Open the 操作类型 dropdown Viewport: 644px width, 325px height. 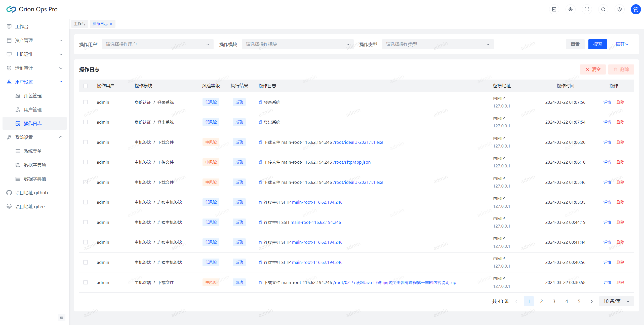pyautogui.click(x=437, y=44)
